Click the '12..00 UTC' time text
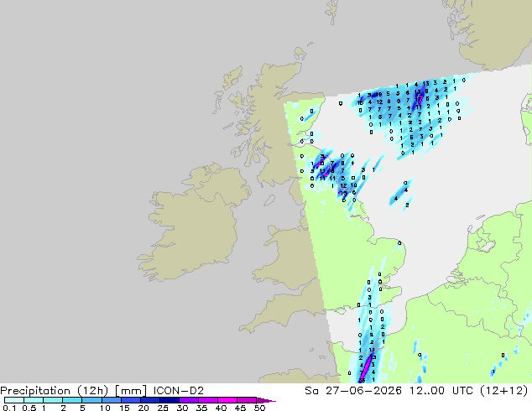The height and width of the screenshot is (411, 532). 441,391
